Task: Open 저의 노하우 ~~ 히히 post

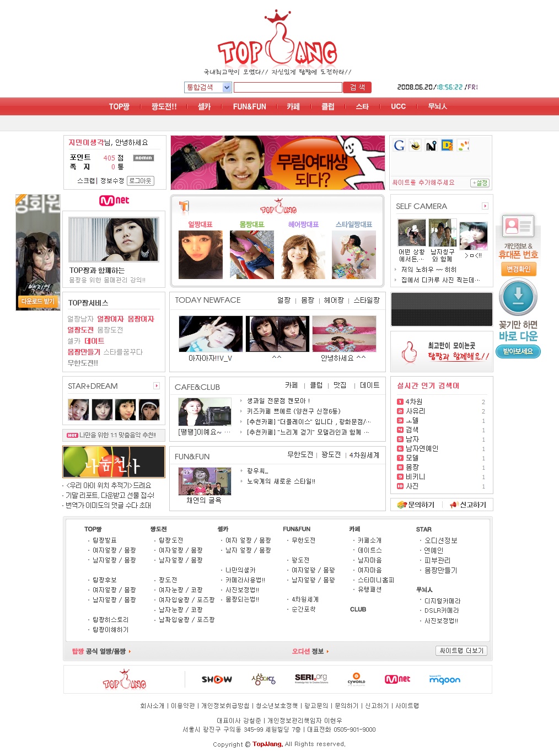Action: [429, 270]
